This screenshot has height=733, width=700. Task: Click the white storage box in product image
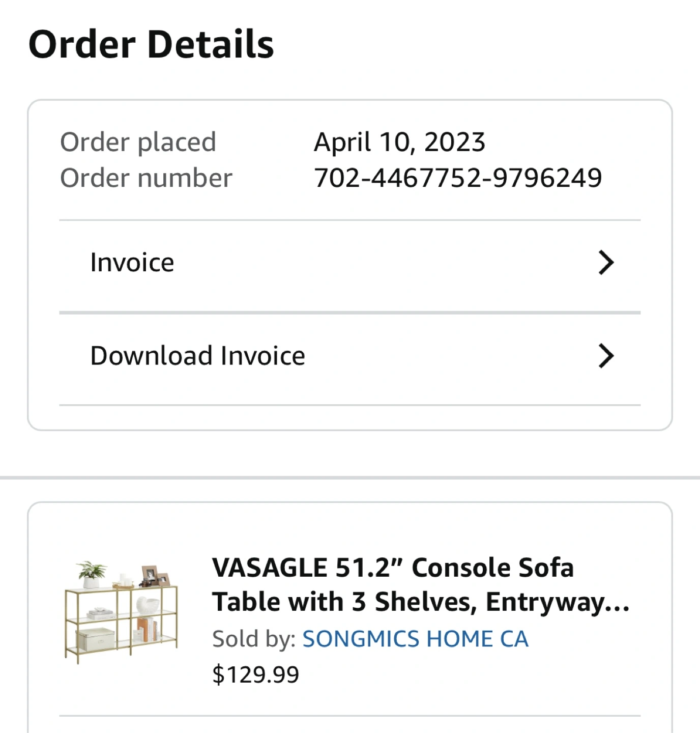click(x=95, y=639)
